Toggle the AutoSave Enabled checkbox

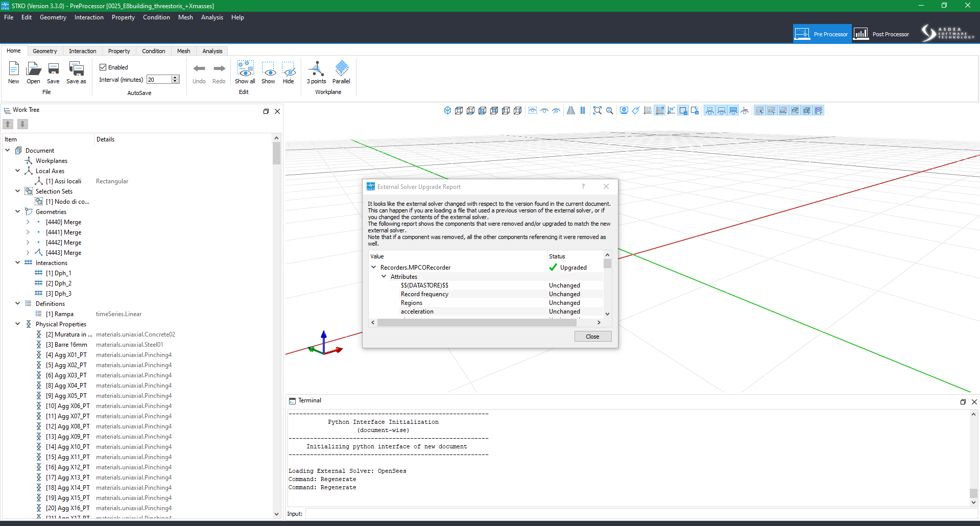pos(103,67)
